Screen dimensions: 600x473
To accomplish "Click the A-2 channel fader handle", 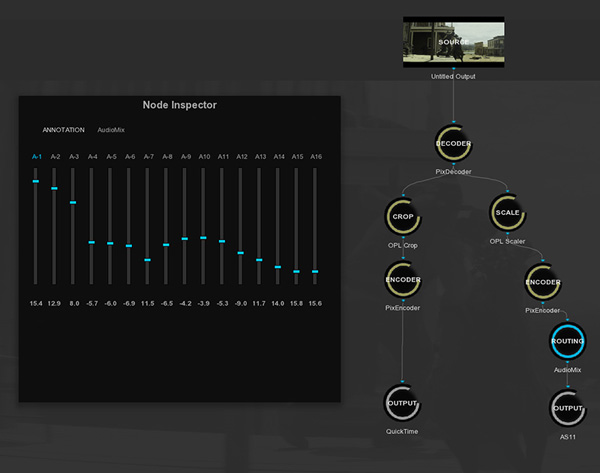I will point(54,188).
